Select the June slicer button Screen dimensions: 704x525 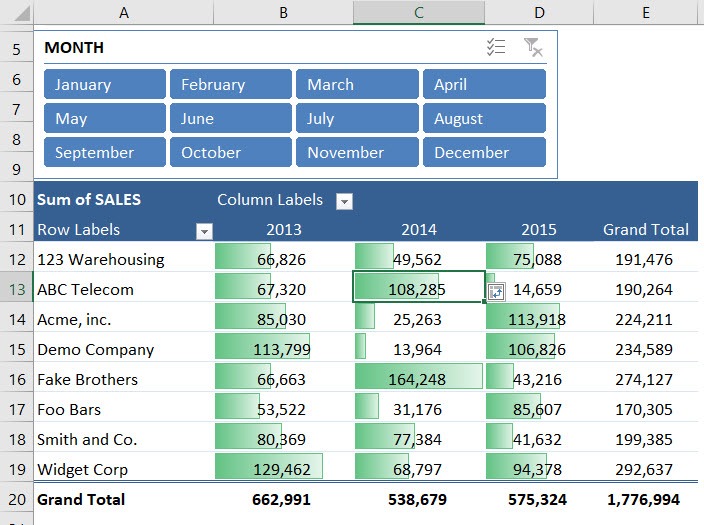(x=231, y=118)
